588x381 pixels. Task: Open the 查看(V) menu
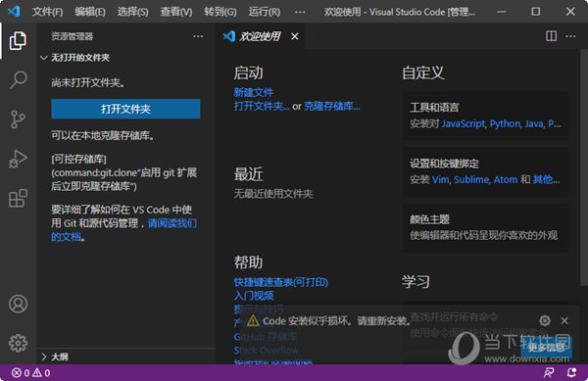[176, 12]
